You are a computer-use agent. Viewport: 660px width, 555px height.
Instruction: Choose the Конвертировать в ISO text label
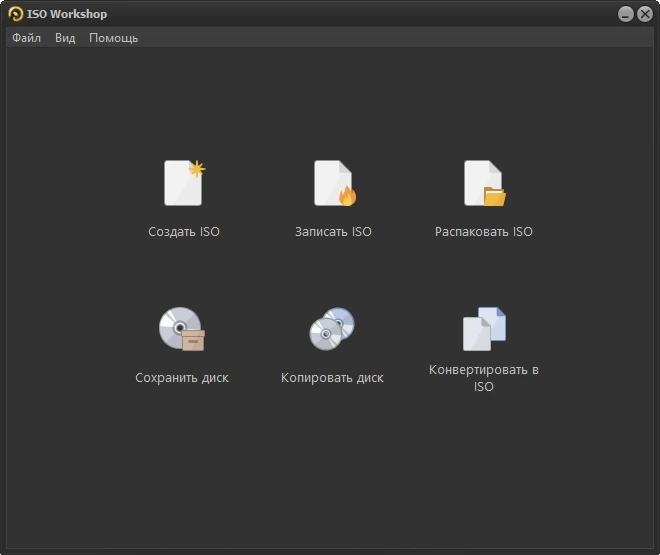pos(484,378)
